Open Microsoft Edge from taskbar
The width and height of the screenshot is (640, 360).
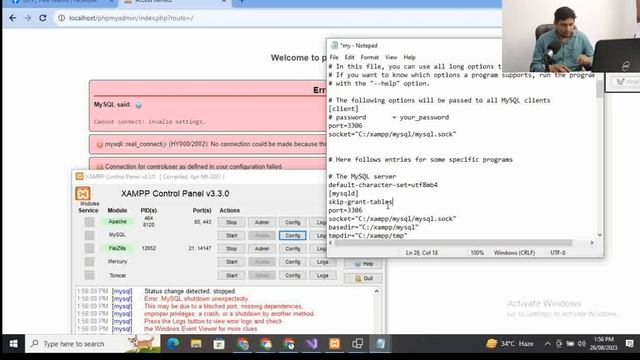(173, 344)
